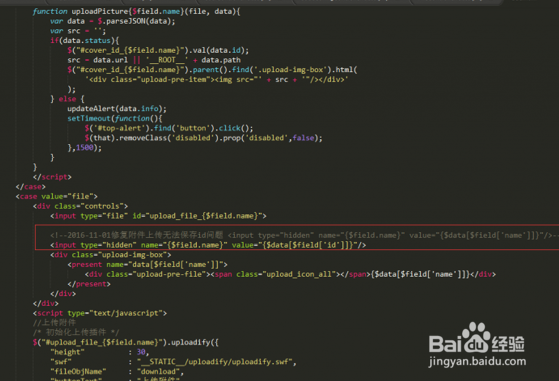
Task: Click the 'function uploadPicture' declaration line
Action: click(136, 11)
